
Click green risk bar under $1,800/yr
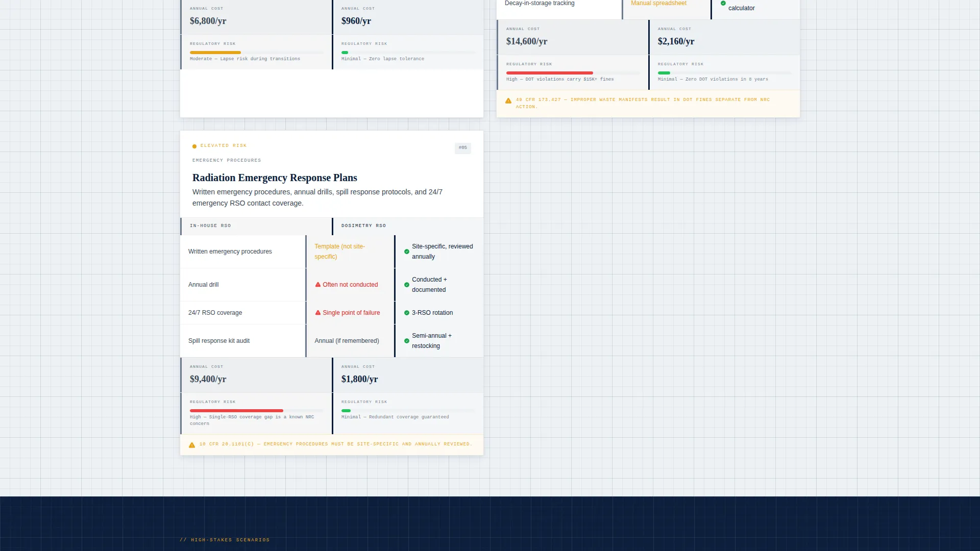coord(346,411)
